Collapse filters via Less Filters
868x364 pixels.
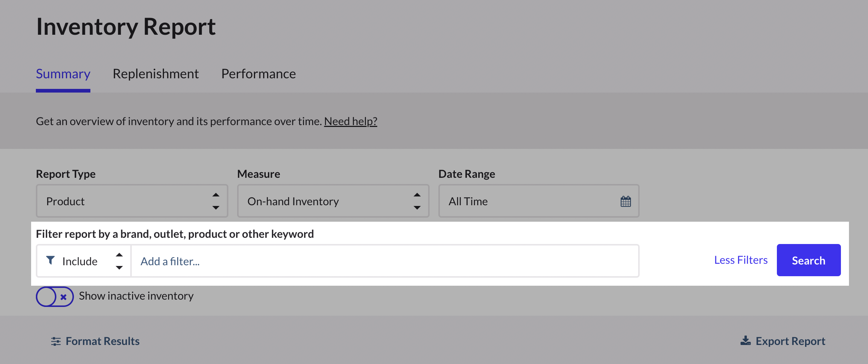point(741,260)
